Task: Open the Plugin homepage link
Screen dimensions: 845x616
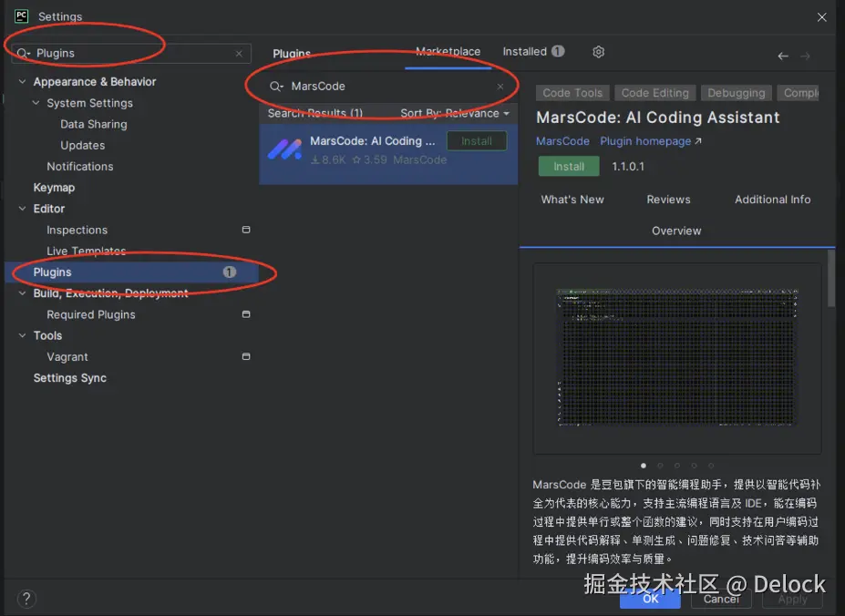Action: [651, 141]
